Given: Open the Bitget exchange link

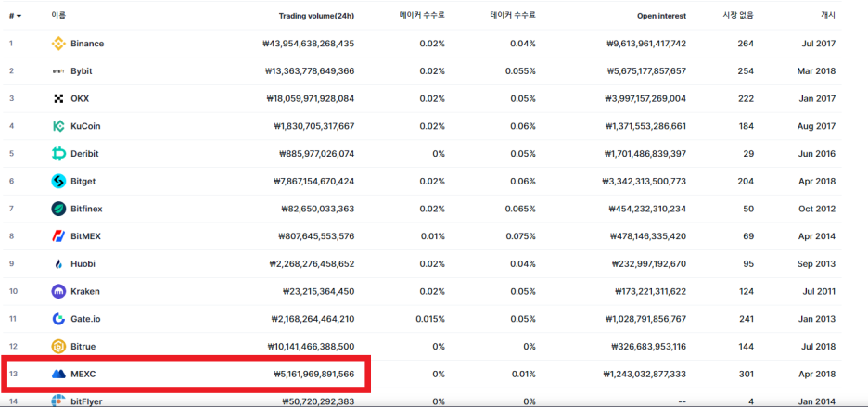Looking at the screenshot, I should 83,181.
